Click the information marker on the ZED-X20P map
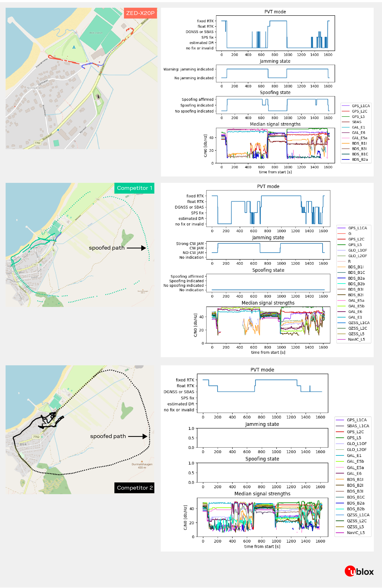The height and width of the screenshot is (588, 382). pos(99,97)
